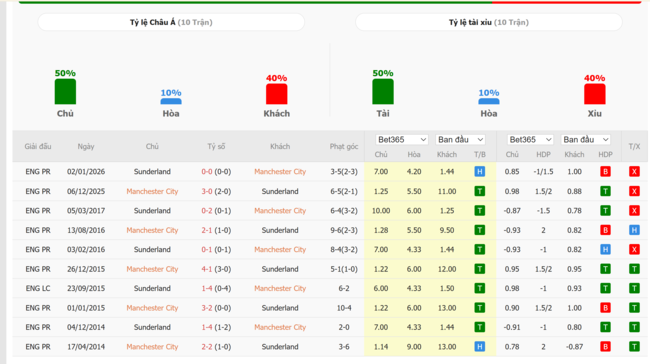The image size is (650, 364).
Task: Click red B HDP badge for 13/08/2016 match
Action: (605, 230)
